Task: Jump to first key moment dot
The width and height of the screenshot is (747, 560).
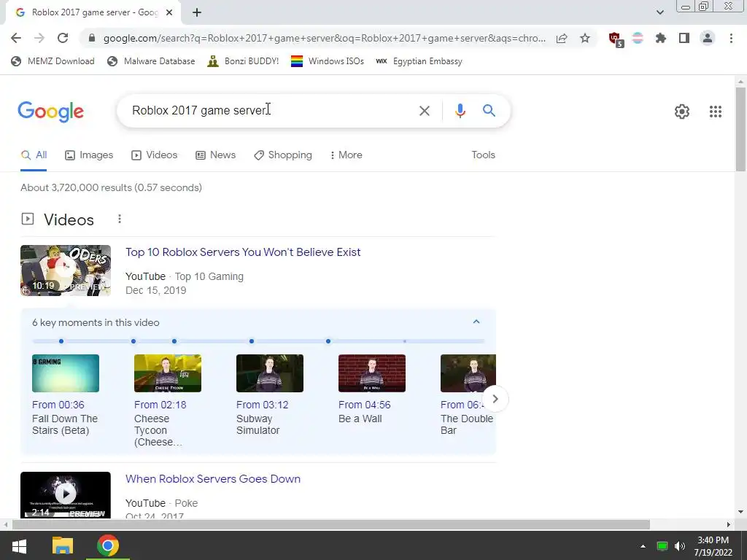Action: 61,341
